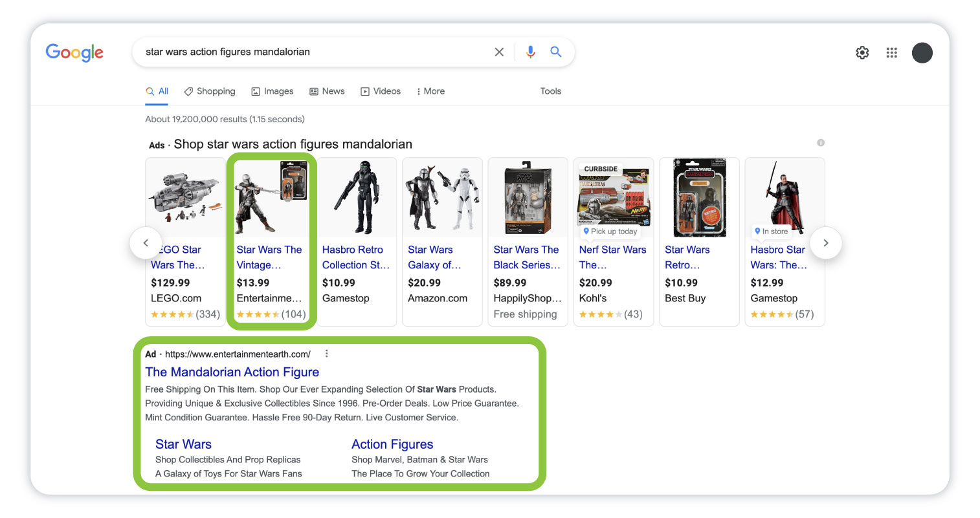Select the Pick up today chip on Nerf listing
This screenshot has width=980, height=518.
coord(609,231)
